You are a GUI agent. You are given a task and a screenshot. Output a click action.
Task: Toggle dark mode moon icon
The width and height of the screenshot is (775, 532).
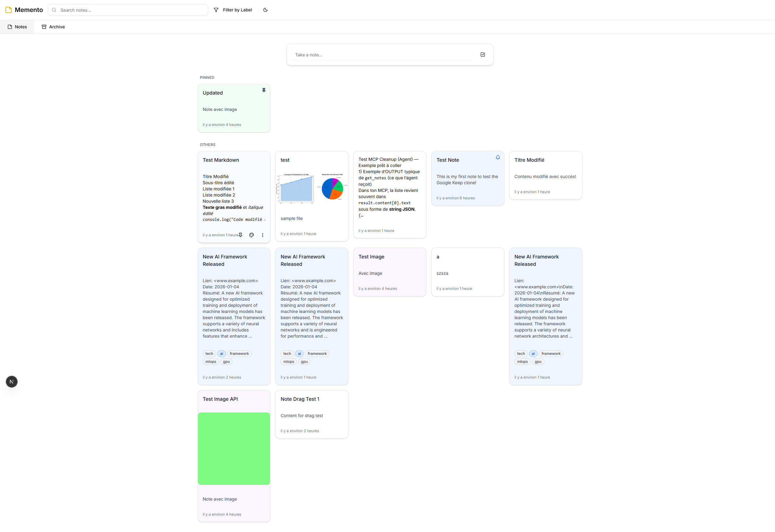[x=265, y=10]
